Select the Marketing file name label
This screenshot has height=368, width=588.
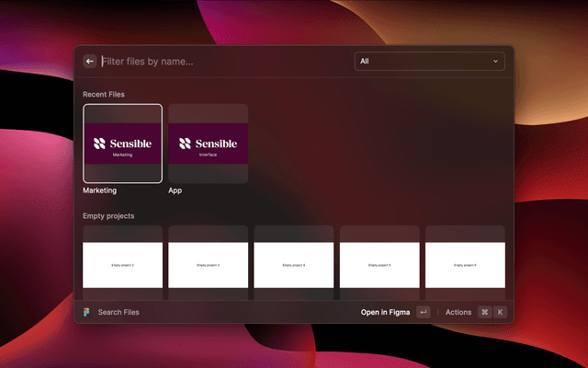[100, 190]
